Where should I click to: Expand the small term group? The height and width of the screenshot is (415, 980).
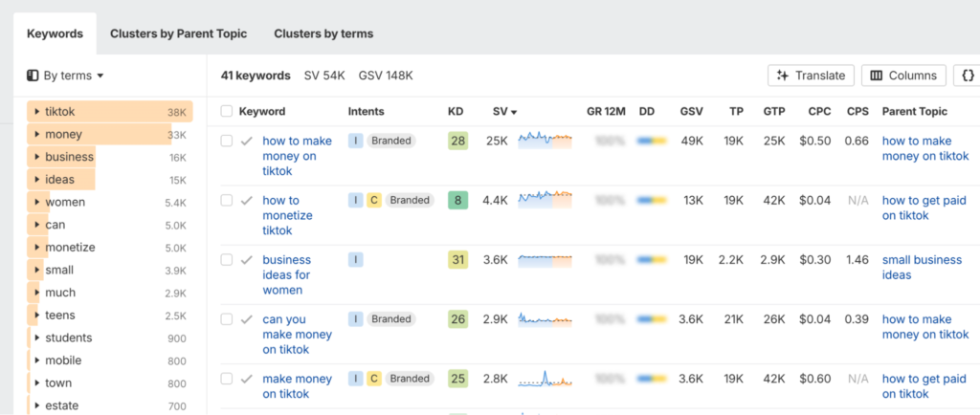(37, 270)
